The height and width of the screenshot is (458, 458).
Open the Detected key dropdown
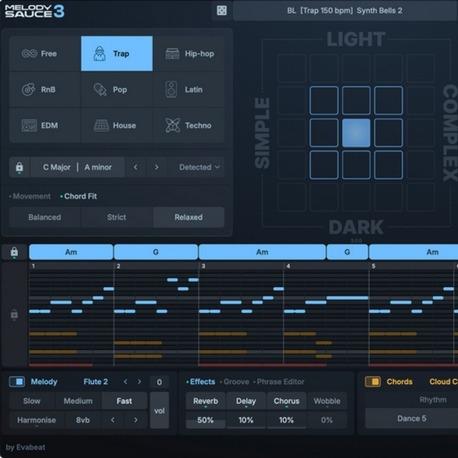click(196, 167)
